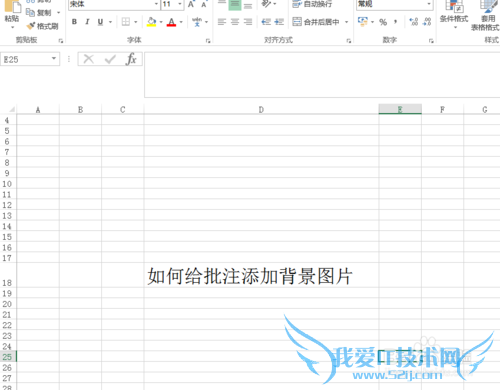Select the row 18 header

coord(7,275)
